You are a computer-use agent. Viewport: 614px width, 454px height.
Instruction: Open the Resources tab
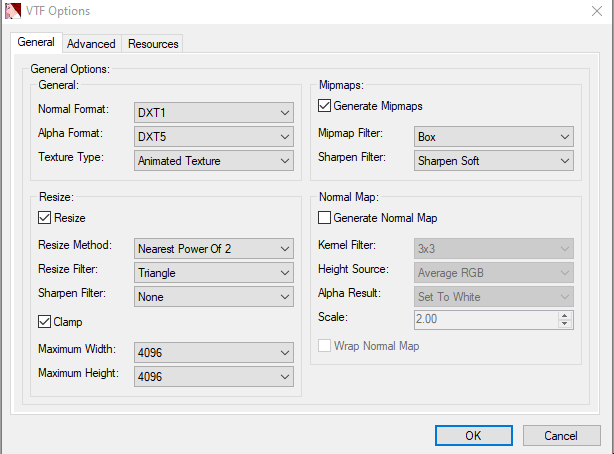coord(153,44)
